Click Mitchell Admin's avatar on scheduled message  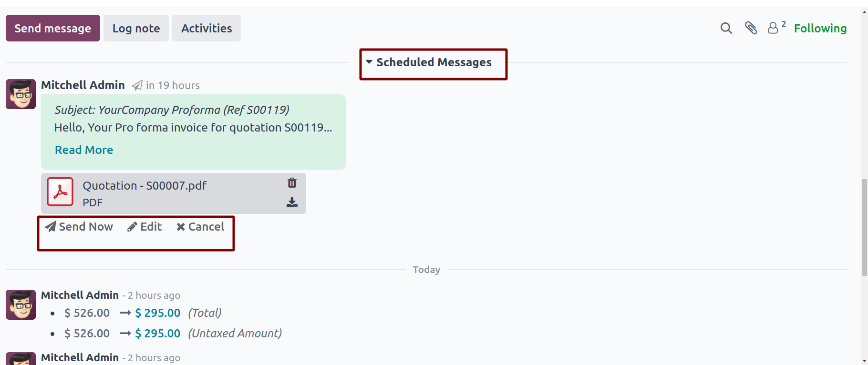tap(21, 94)
